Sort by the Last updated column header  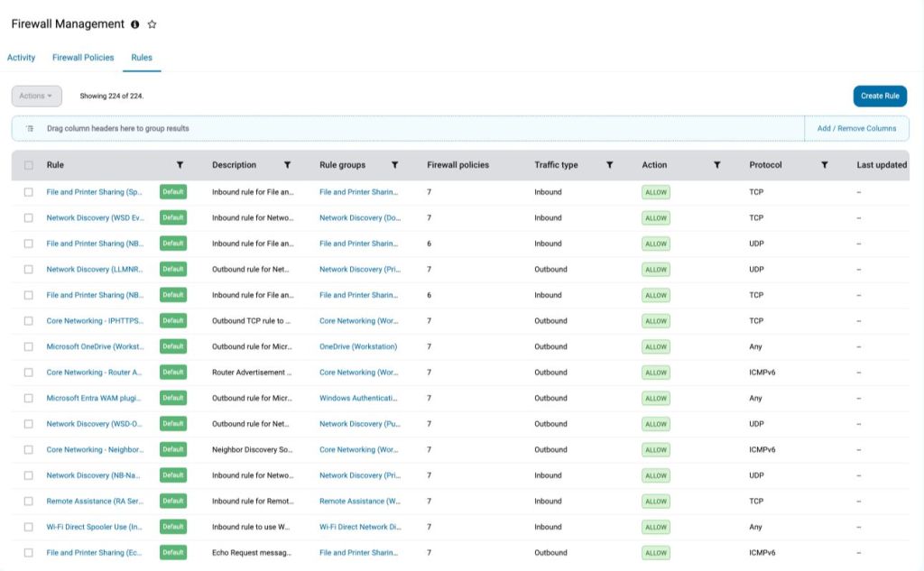882,165
